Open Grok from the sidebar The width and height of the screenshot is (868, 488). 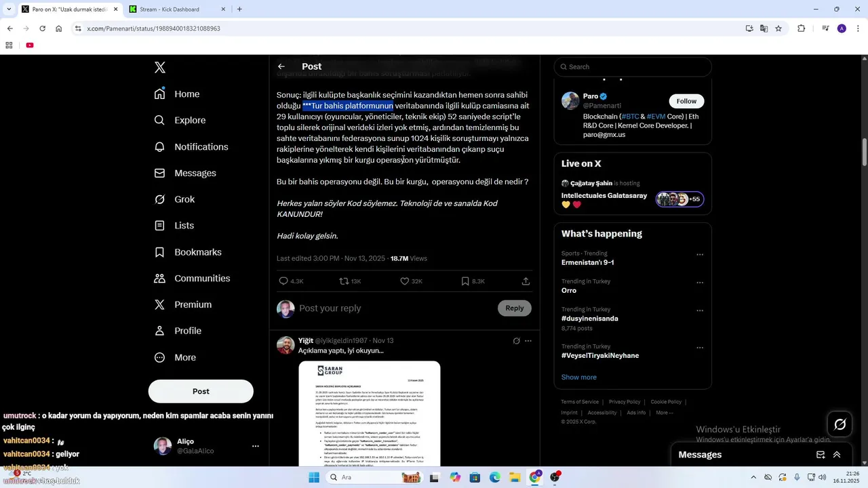pos(175,199)
